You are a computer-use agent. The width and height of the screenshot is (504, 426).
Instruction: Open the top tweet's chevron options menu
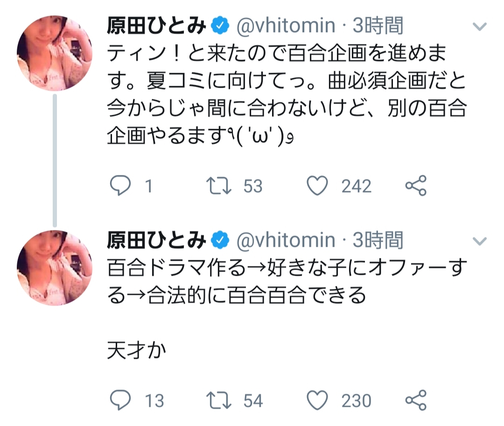point(479,27)
